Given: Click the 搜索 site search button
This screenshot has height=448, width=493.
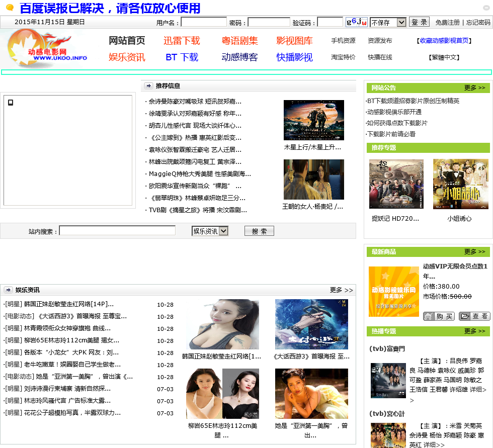Looking at the screenshot, I should point(260,231).
